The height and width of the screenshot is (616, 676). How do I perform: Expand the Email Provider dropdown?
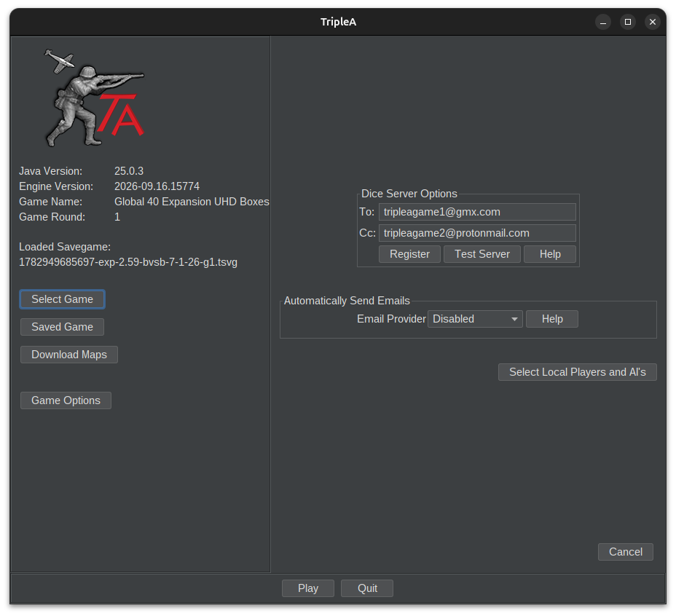click(x=475, y=319)
